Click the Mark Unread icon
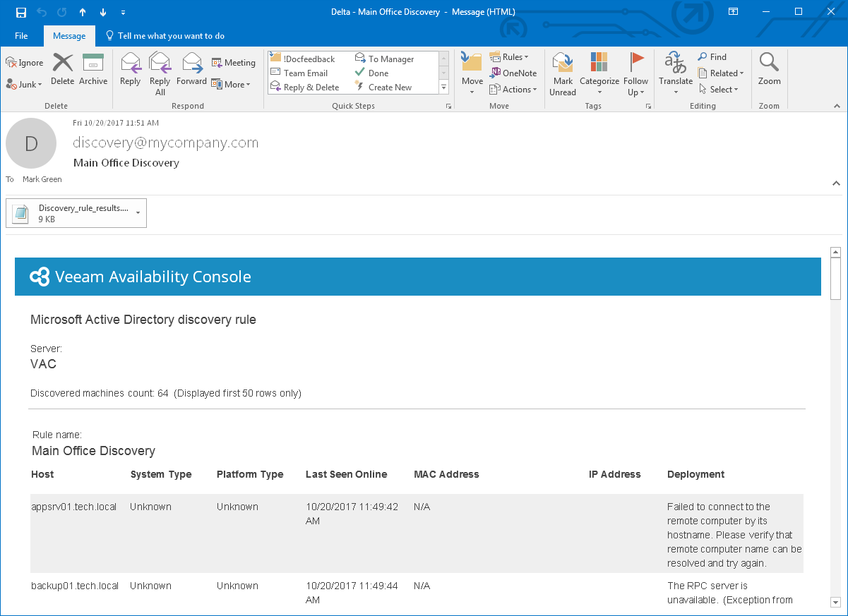Viewport: 848px width, 616px height. tap(563, 74)
